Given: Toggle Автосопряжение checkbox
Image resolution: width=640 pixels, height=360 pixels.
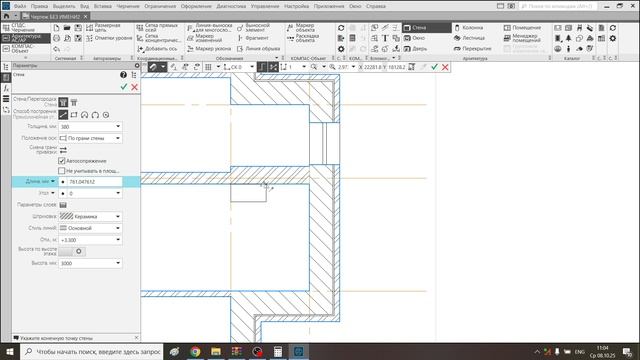Looking at the screenshot, I should tap(62, 161).
